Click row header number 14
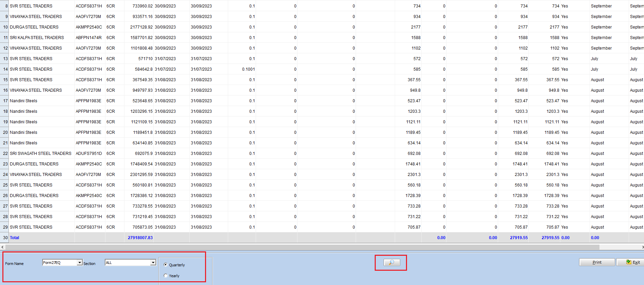The width and height of the screenshot is (644, 285). [4, 69]
